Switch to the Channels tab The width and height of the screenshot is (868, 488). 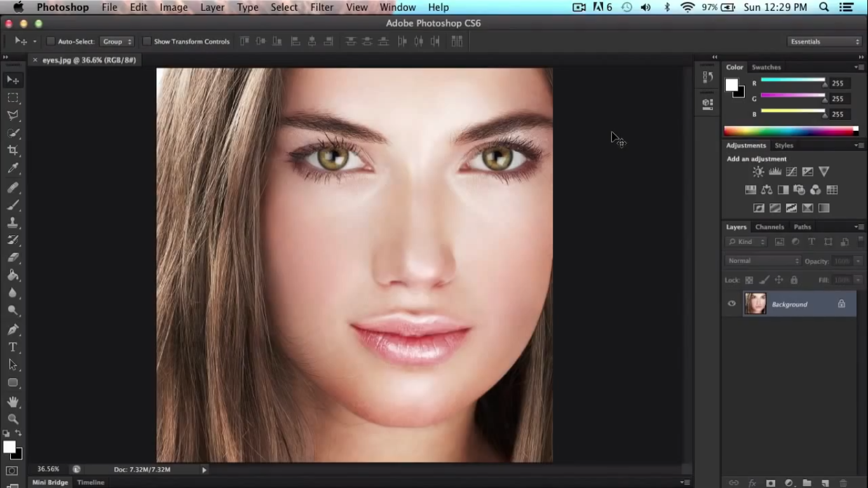770,227
